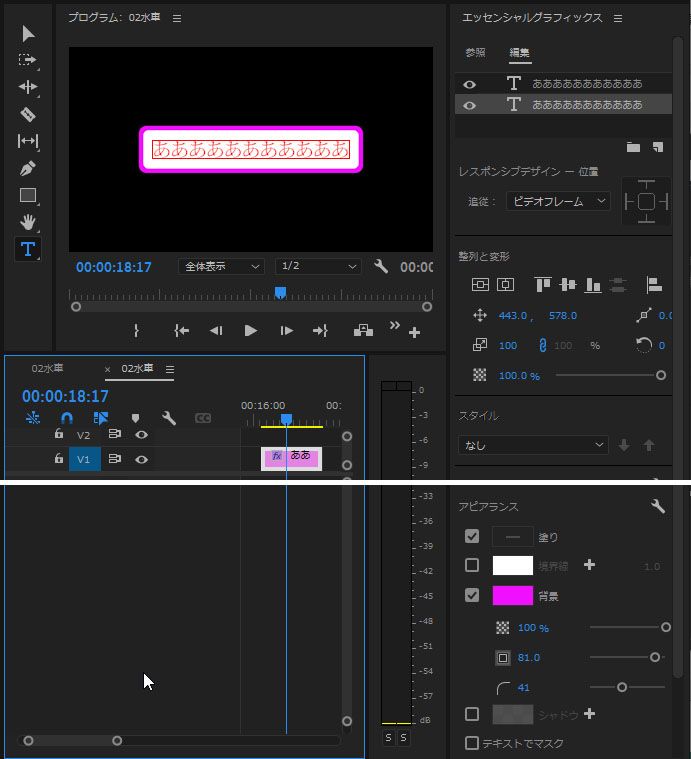This screenshot has width=691, height=759.
Task: Open appearance settings wrench icon
Action: point(658,506)
